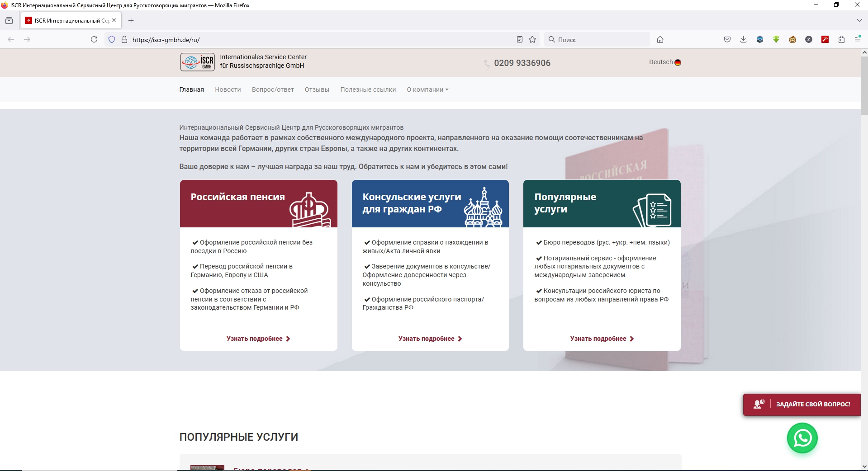Click the Задайте свой вопрос button
868x471 pixels.
[x=802, y=405]
